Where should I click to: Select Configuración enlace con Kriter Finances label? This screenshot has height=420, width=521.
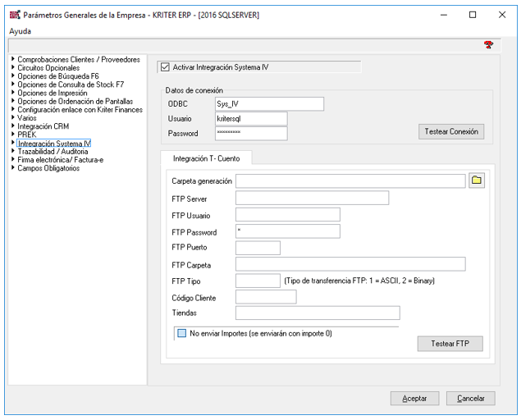tap(80, 110)
